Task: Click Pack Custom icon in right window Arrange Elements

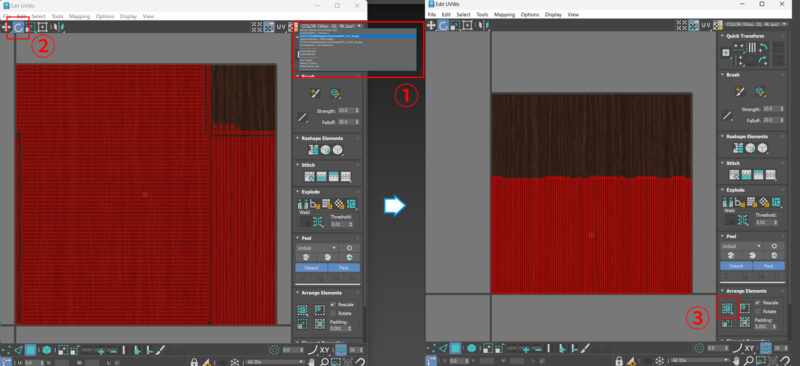Action: click(x=727, y=308)
